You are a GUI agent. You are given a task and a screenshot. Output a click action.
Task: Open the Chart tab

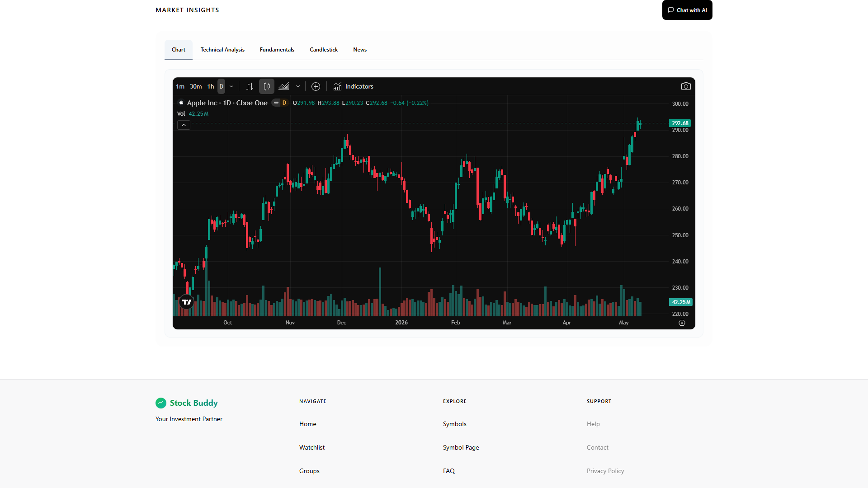pos(179,50)
